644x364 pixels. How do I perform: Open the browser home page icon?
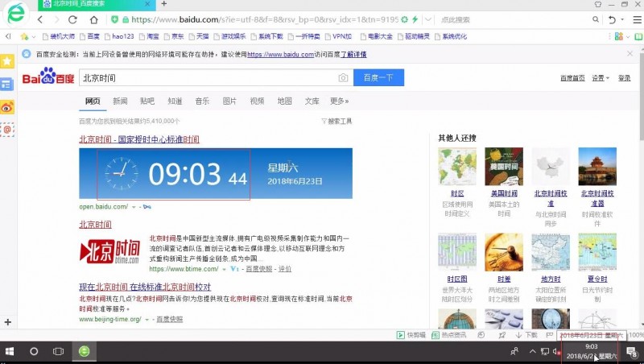coord(93,19)
